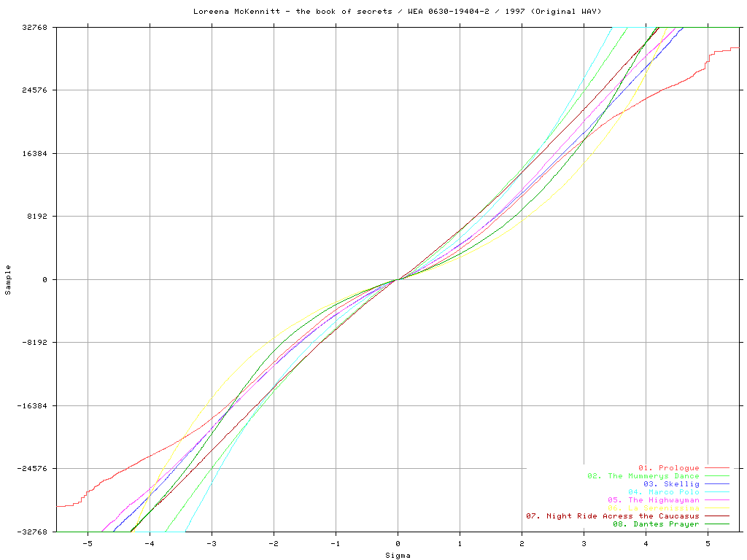The width and height of the screenshot is (747, 560).
Task: Click the blue line sample beside Skellig
Action: (x=717, y=484)
